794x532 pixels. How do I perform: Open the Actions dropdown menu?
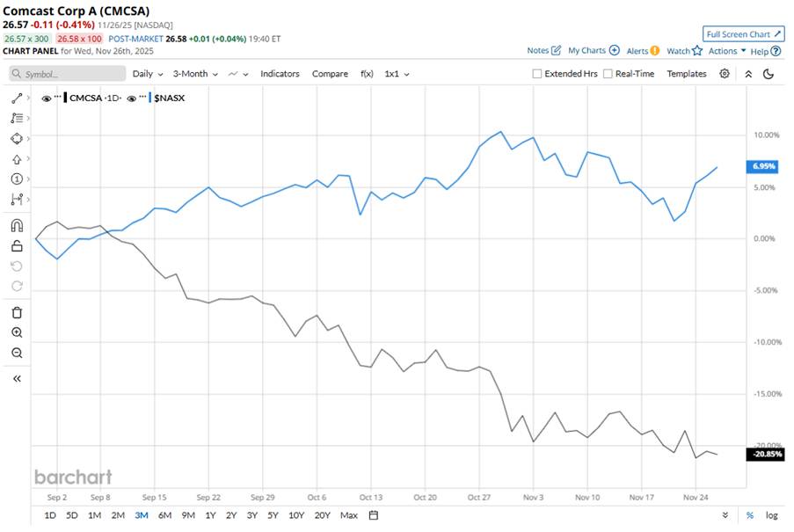[727, 51]
